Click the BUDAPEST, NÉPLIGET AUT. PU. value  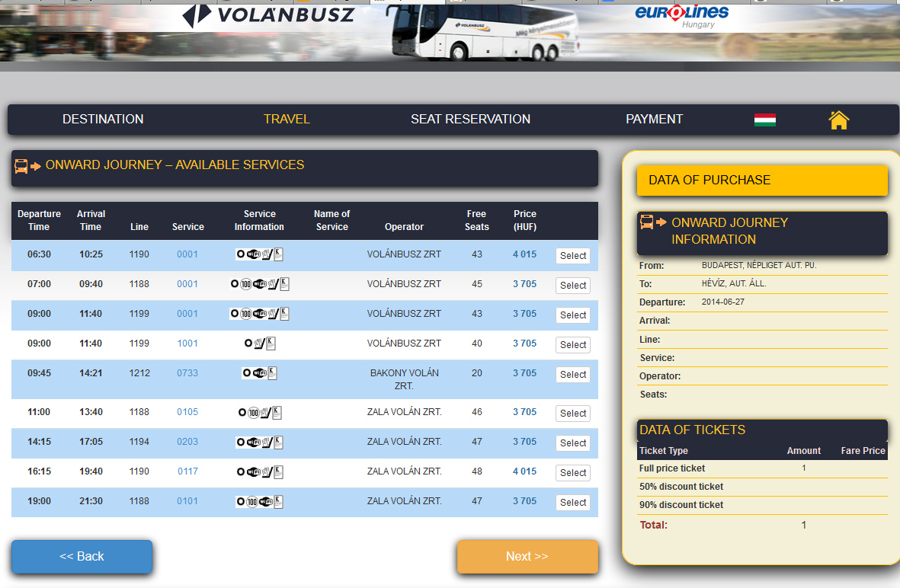click(x=759, y=265)
